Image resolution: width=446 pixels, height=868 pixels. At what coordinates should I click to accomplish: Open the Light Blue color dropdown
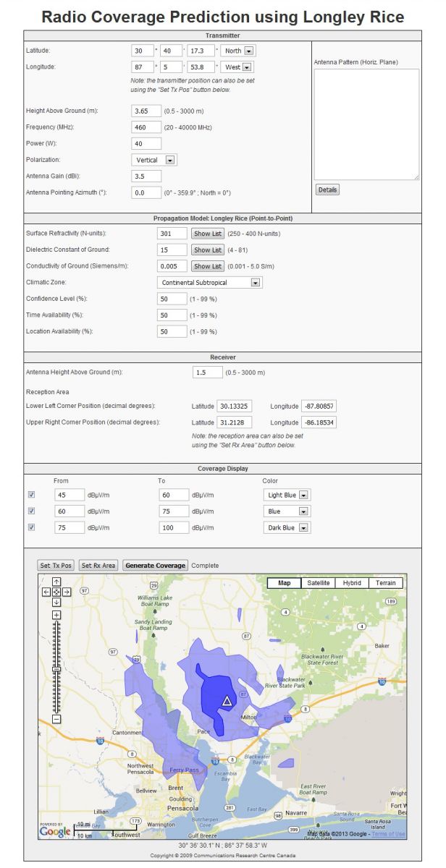[x=287, y=495]
